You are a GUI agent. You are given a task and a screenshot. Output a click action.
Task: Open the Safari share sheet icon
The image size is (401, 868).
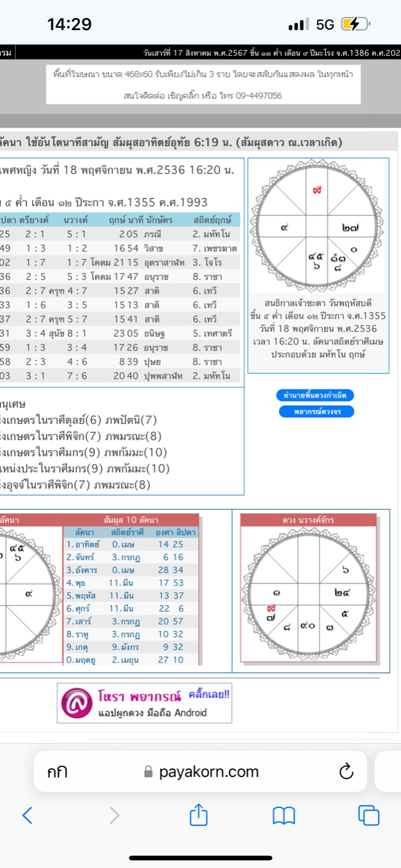pyautogui.click(x=198, y=814)
